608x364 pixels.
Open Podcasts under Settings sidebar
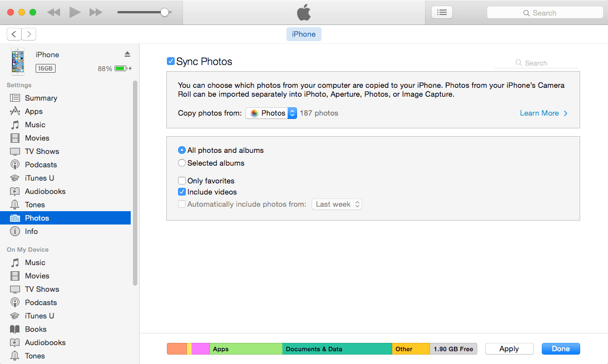tap(41, 164)
